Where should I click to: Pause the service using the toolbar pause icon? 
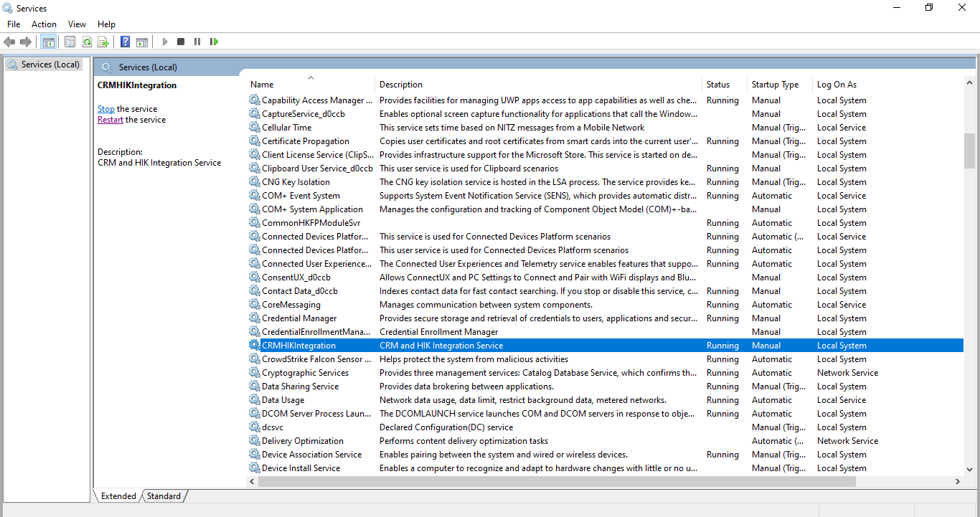point(197,42)
